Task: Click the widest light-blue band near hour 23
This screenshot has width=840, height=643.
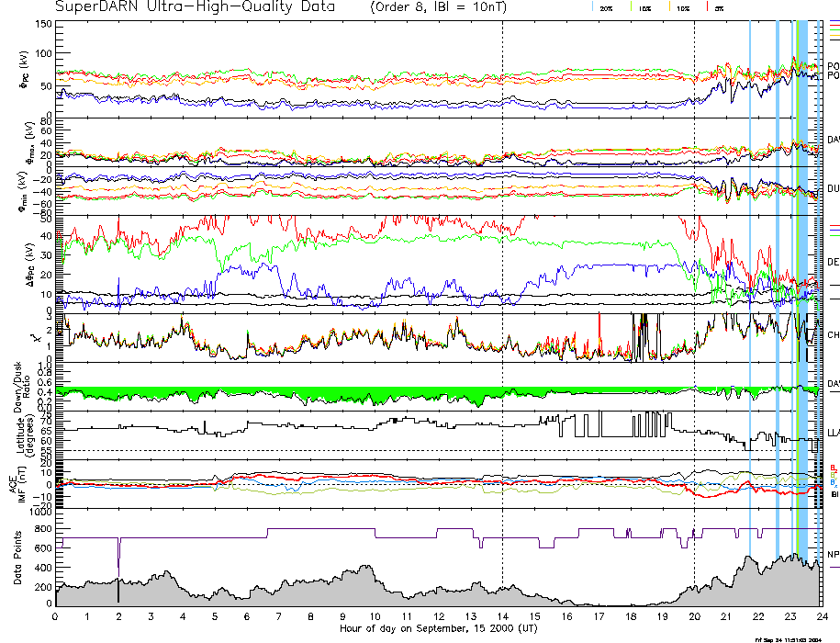Action: click(x=802, y=276)
